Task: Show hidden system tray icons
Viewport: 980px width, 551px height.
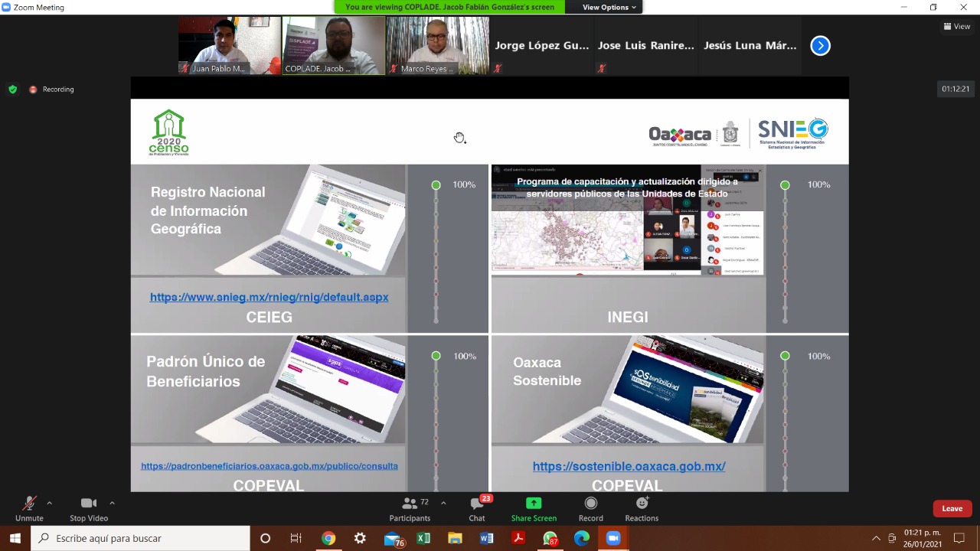Action: point(876,538)
